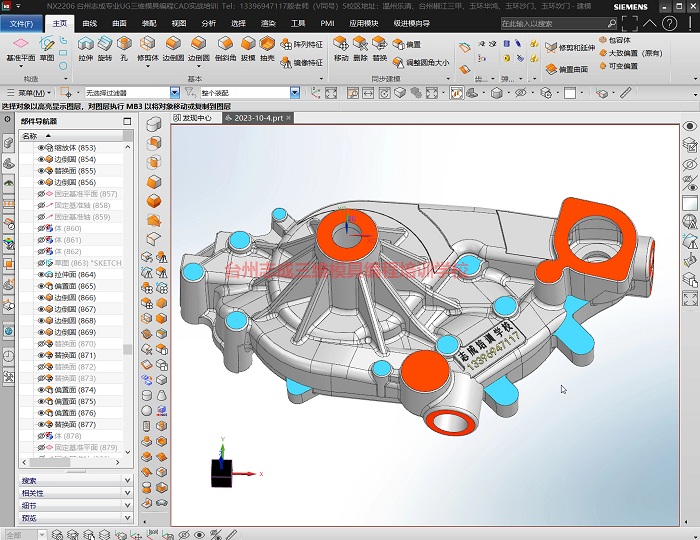This screenshot has width=700, height=540.
Task: Click the full-screen brackets icon in title bar
Action: pyautogui.click(x=629, y=23)
